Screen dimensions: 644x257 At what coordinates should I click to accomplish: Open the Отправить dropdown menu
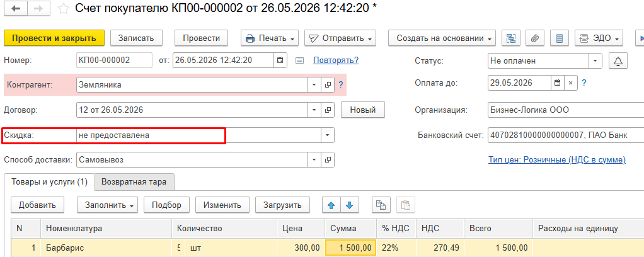pos(340,38)
